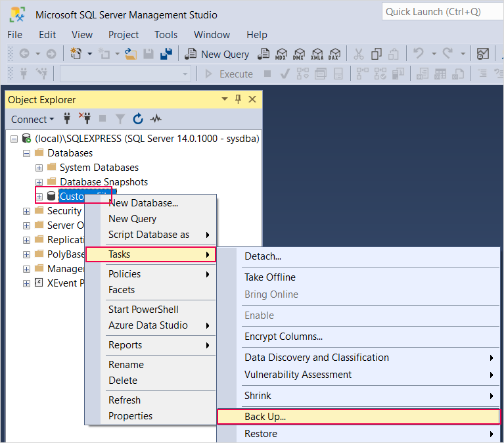This screenshot has height=443, width=504.
Task: Click the XMLA query icon
Action: (x=317, y=54)
